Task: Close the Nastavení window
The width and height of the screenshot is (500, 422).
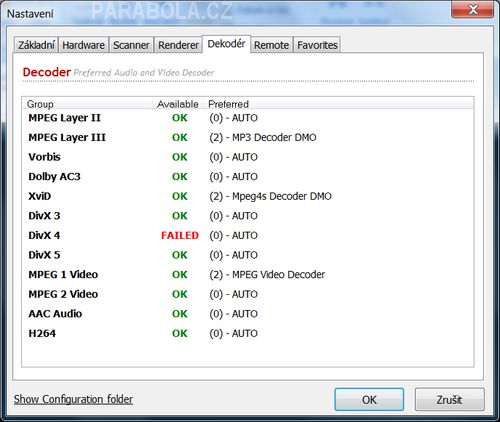Action: pos(473,9)
